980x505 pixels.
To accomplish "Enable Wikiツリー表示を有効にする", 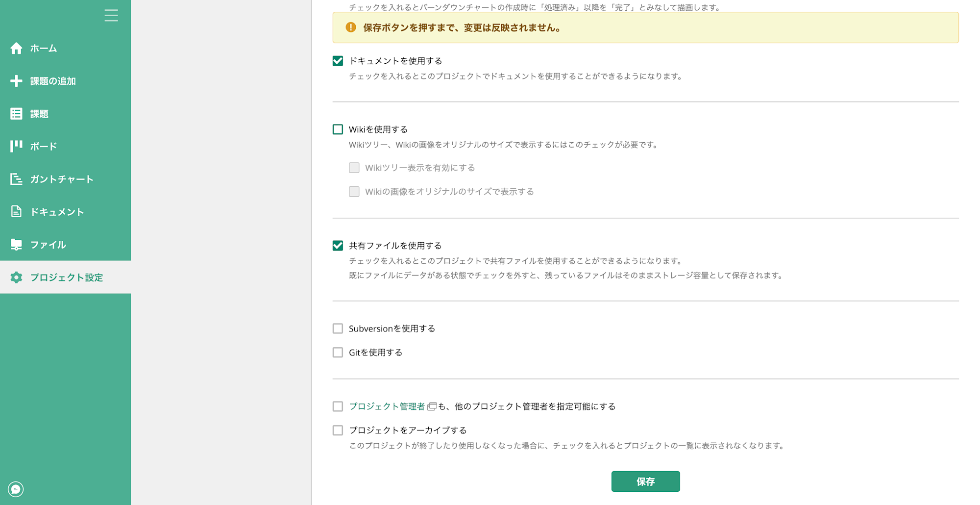I will [354, 167].
